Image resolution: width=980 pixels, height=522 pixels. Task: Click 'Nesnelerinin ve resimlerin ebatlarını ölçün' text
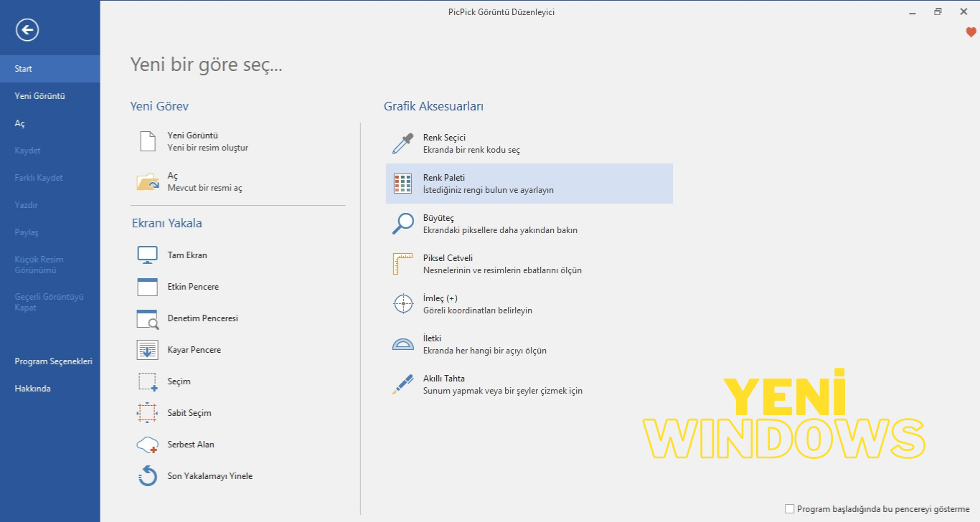(502, 271)
